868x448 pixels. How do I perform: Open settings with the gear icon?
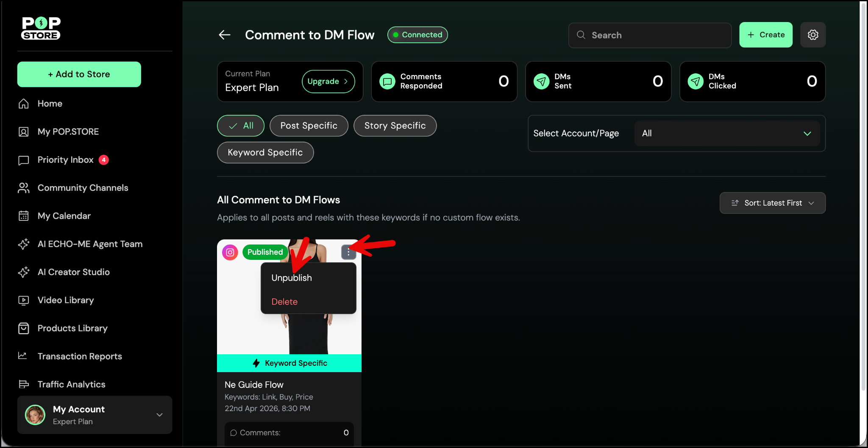tap(812, 35)
